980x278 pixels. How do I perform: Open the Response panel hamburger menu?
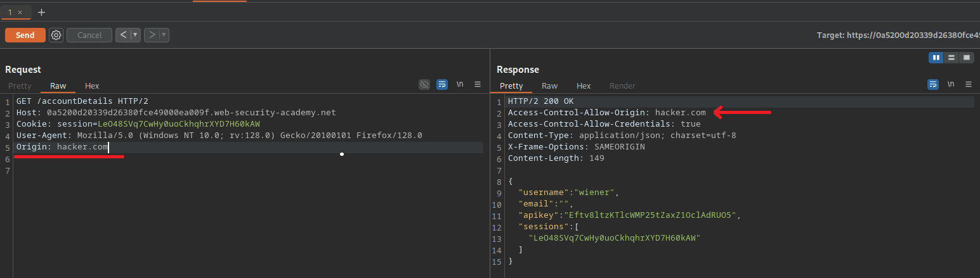tap(968, 84)
